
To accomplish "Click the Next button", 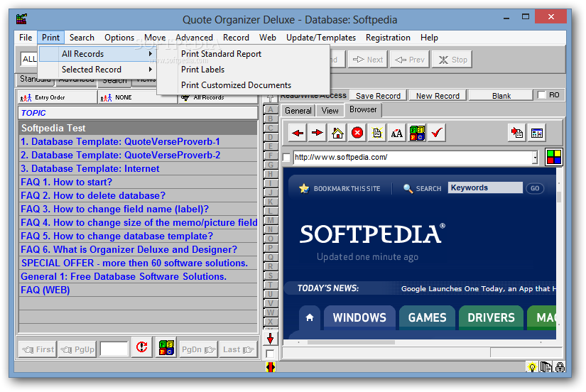I will [x=368, y=60].
